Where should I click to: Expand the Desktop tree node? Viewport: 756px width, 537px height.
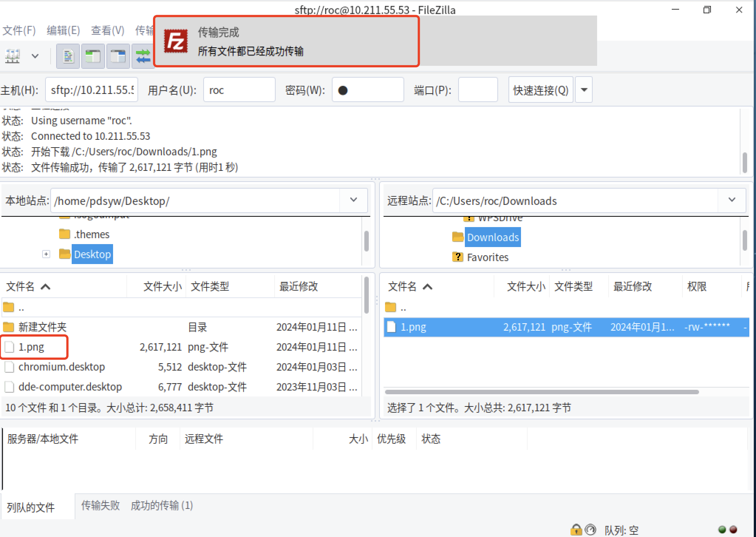[46, 254]
